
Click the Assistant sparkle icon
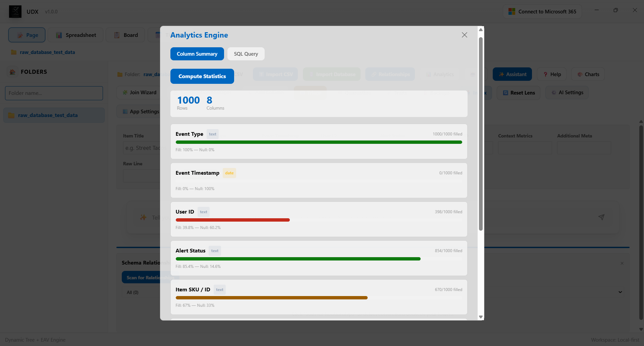click(501, 74)
